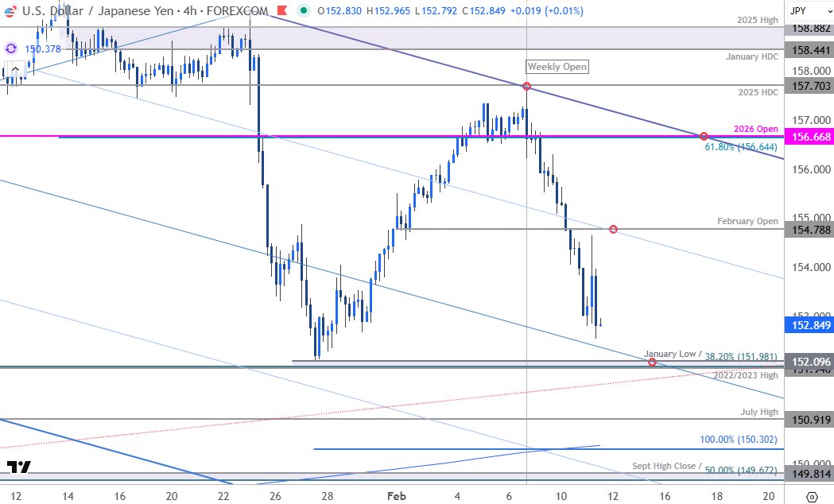Viewport: 834px width, 504px height.
Task: Click the circle marker at the 157.703 trendline touch
Action: [x=526, y=87]
